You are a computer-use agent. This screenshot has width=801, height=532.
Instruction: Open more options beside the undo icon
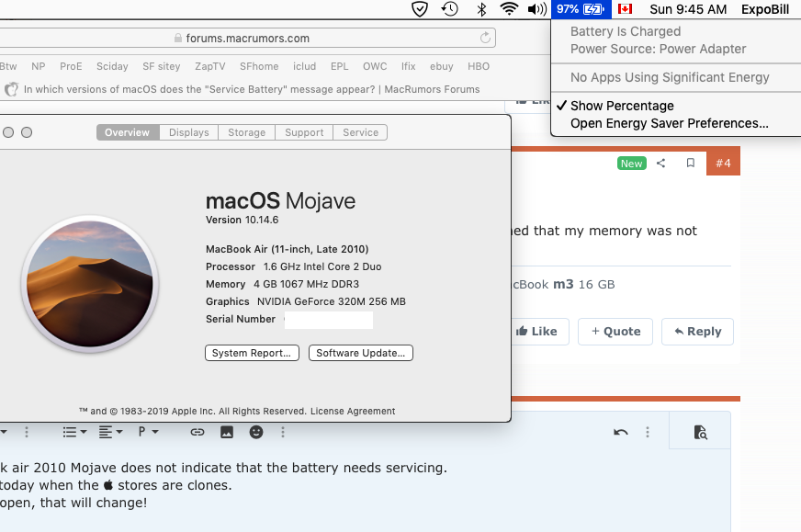(648, 433)
